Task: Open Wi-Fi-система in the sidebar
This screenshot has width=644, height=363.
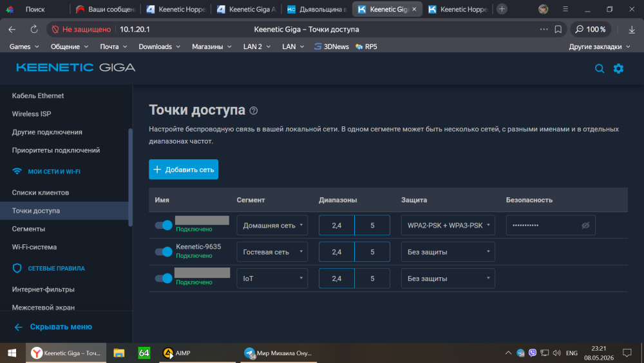Action: click(34, 247)
